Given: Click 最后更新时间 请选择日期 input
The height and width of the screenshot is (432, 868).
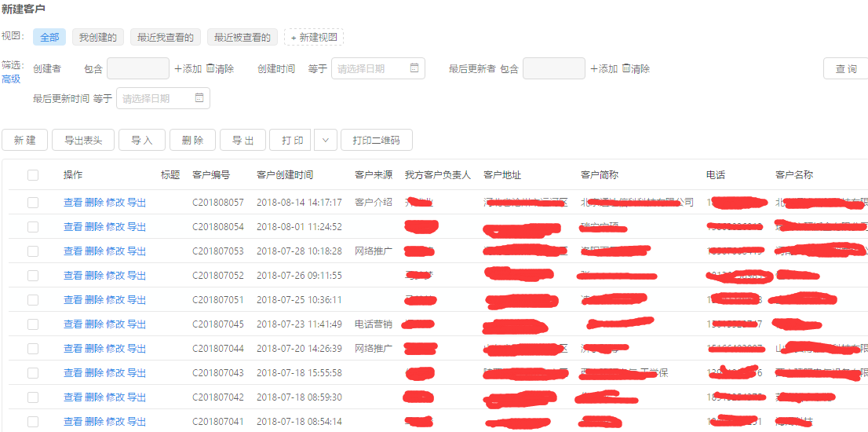Looking at the screenshot, I should click(163, 99).
